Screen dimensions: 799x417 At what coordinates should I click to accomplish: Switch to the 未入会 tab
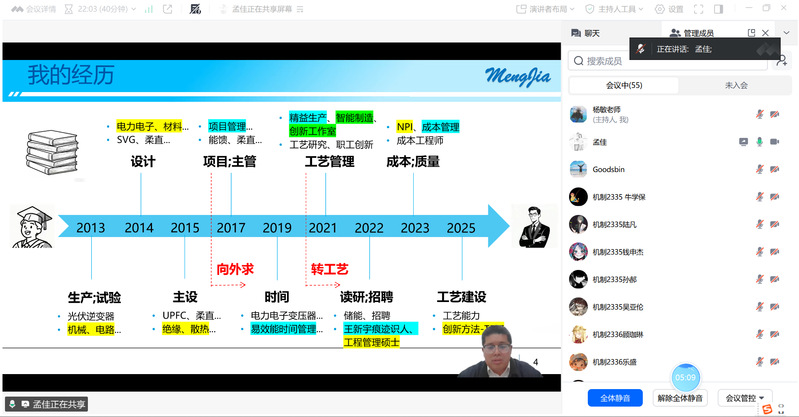pos(735,85)
